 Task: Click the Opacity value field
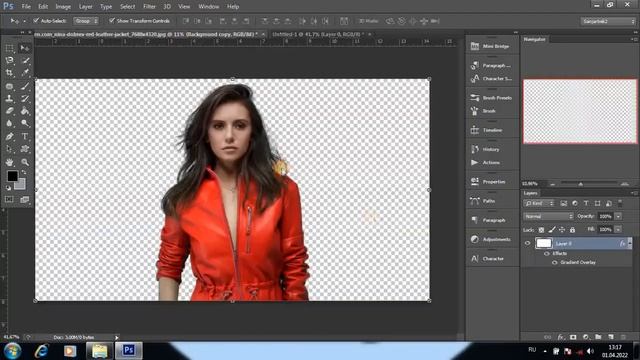(x=606, y=216)
